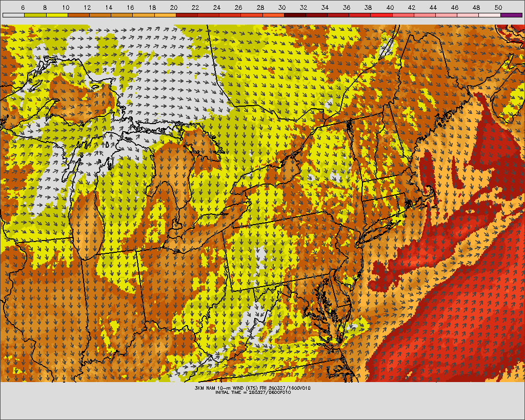Pick the pale pink swatch between 46 and 48
This screenshot has width=525, height=420.
pos(468,15)
